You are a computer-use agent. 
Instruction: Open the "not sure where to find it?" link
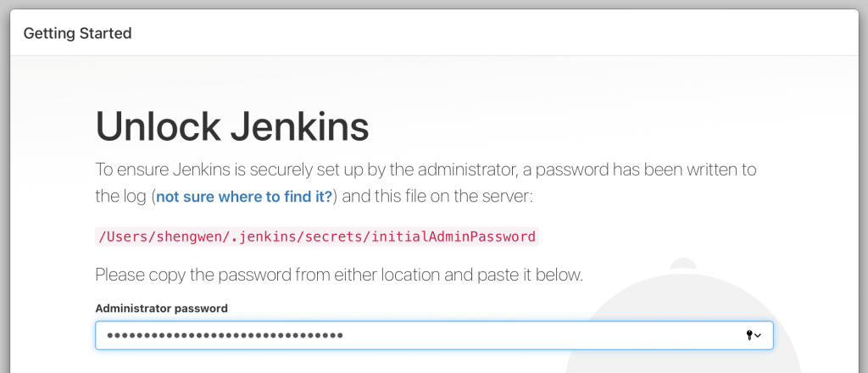[x=244, y=198]
